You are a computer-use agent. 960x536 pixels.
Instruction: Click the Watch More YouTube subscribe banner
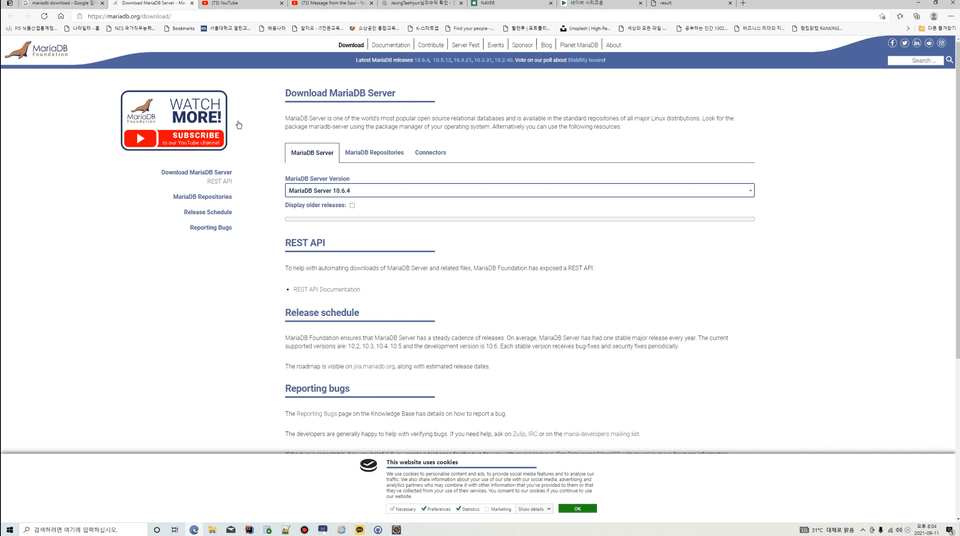pyautogui.click(x=174, y=120)
